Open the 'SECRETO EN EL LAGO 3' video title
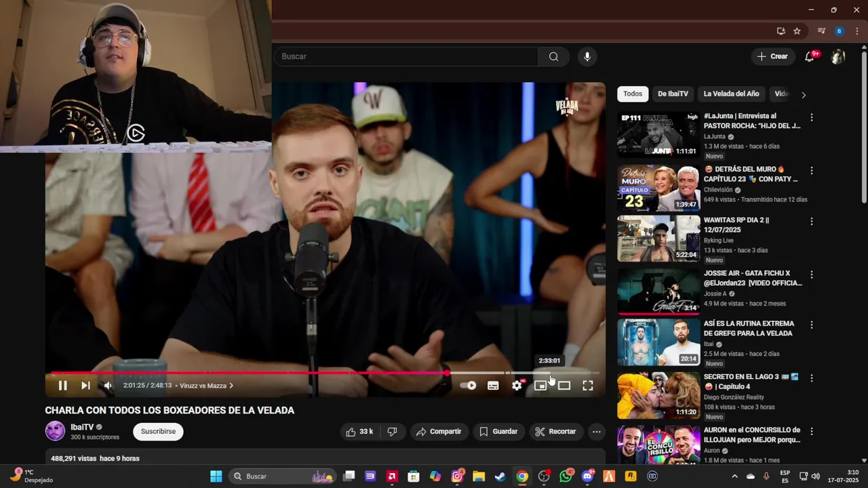Screen dimensions: 868x488 (x=751, y=382)
